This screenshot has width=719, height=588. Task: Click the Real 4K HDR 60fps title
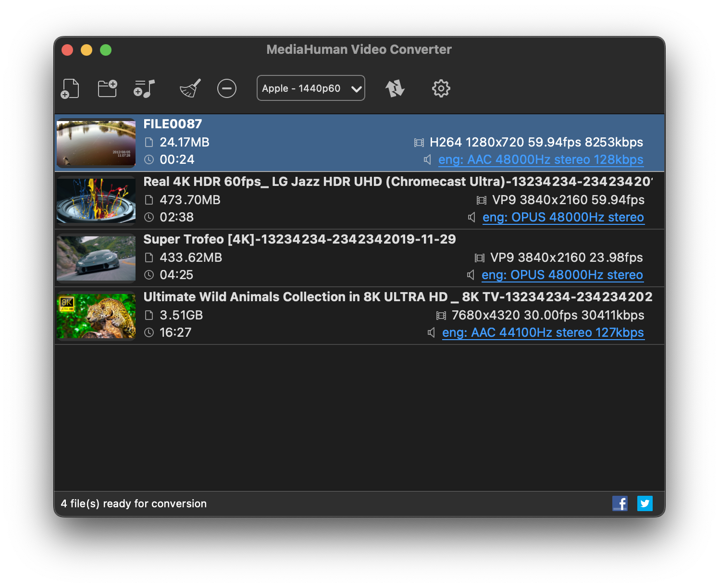(288, 181)
